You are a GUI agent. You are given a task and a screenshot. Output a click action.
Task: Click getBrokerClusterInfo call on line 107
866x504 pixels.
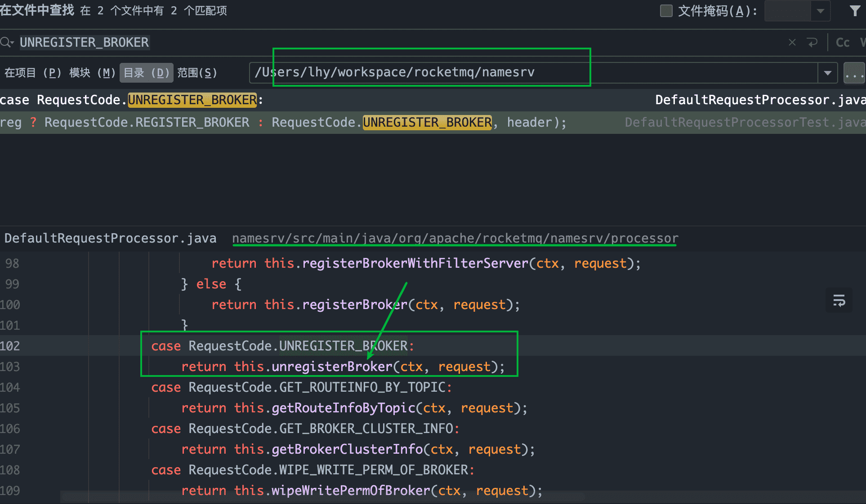pyautogui.click(x=347, y=449)
